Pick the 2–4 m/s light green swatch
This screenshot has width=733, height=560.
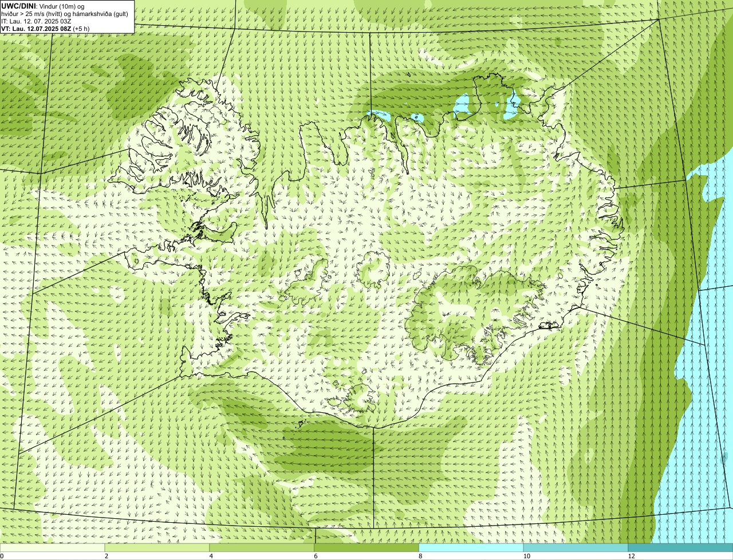[157, 547]
